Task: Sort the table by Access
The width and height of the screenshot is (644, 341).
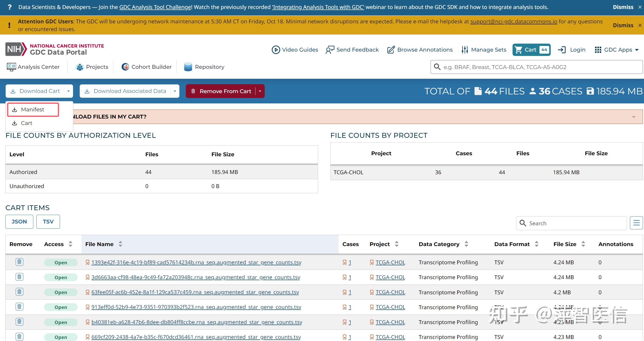Action: click(70, 244)
